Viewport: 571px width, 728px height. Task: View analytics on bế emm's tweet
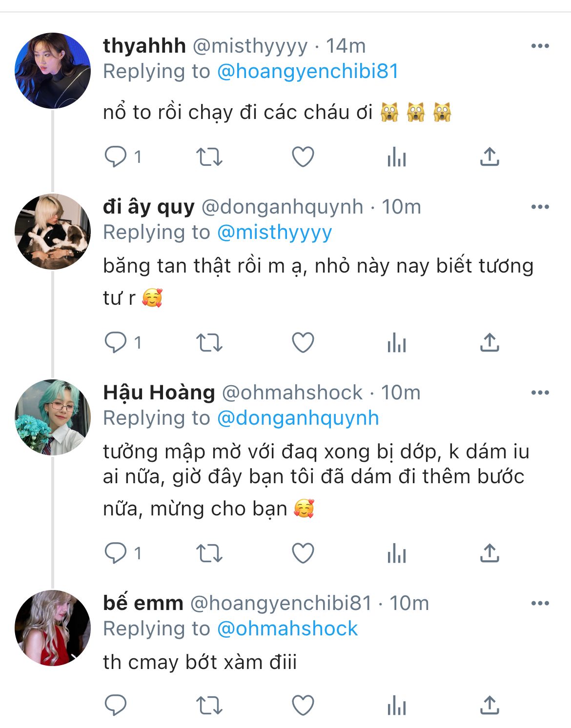tap(396, 705)
